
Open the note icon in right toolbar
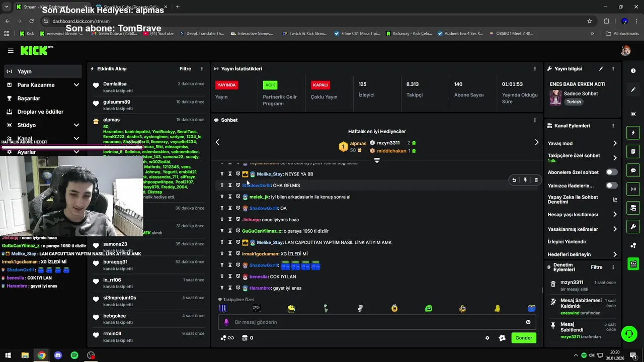(x=633, y=151)
